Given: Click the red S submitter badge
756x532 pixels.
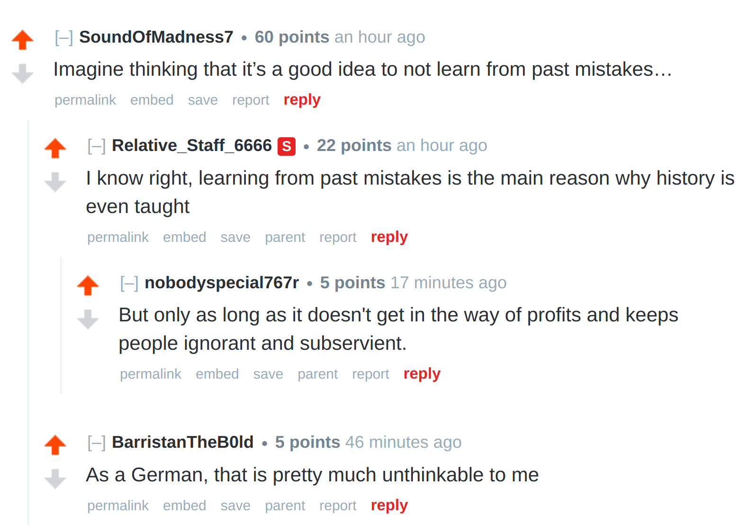Looking at the screenshot, I should (x=287, y=146).
